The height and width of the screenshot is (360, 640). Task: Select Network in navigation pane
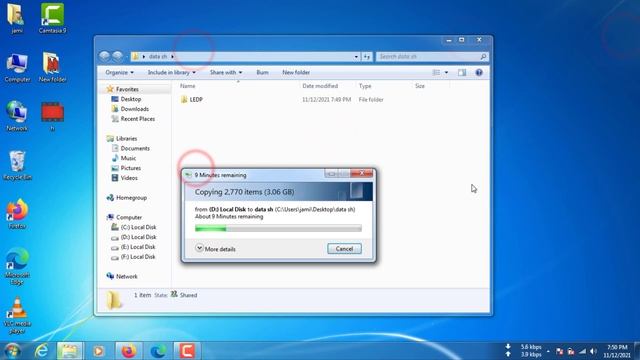click(127, 276)
